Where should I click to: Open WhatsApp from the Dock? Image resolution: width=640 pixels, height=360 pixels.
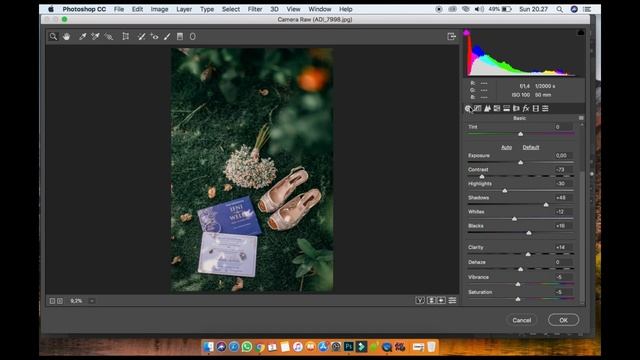(x=247, y=347)
